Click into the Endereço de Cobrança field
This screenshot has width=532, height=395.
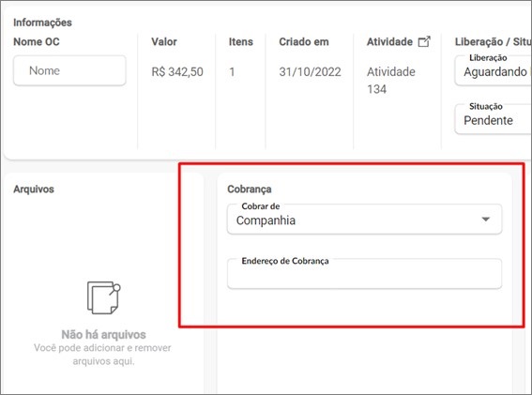click(x=364, y=274)
